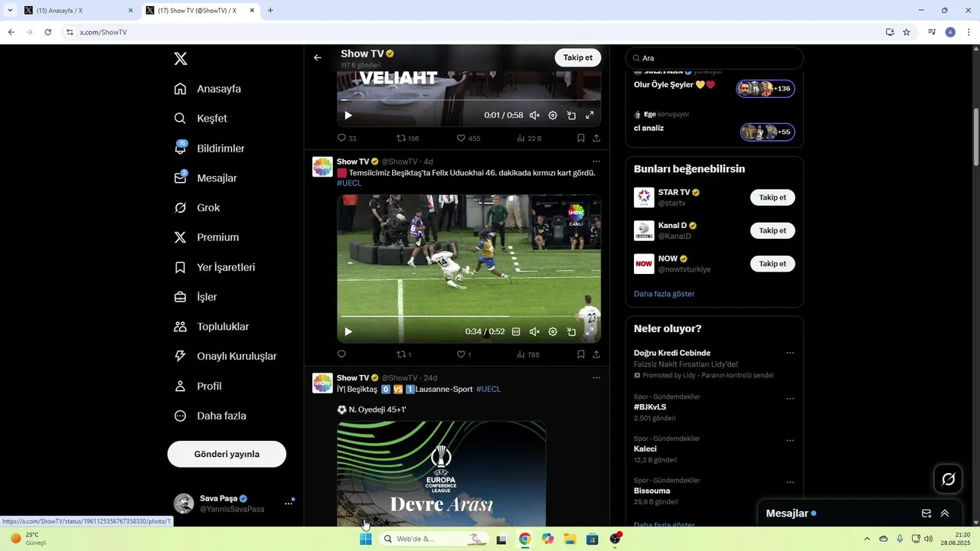The image size is (980, 551).
Task: View analytics showing 788
Action: (528, 354)
